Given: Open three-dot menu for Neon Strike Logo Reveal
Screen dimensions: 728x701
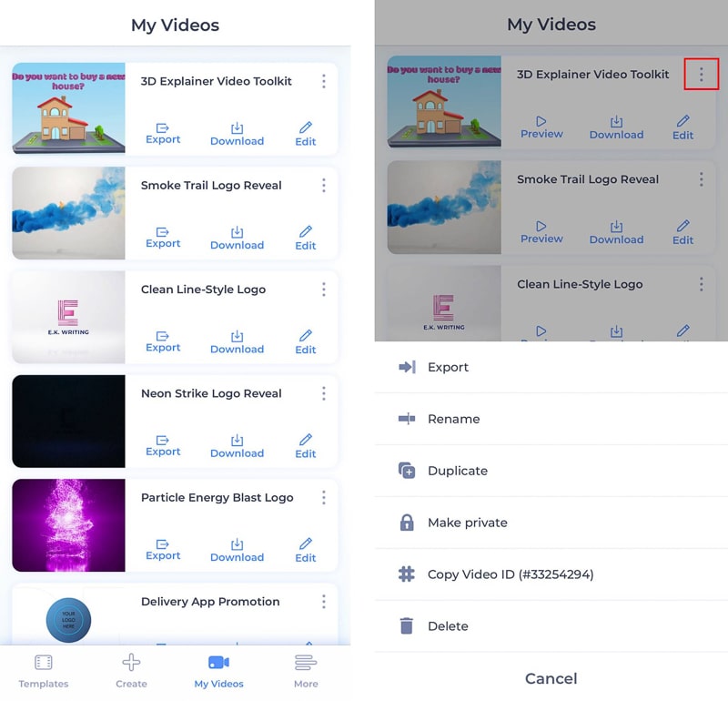Looking at the screenshot, I should (323, 393).
